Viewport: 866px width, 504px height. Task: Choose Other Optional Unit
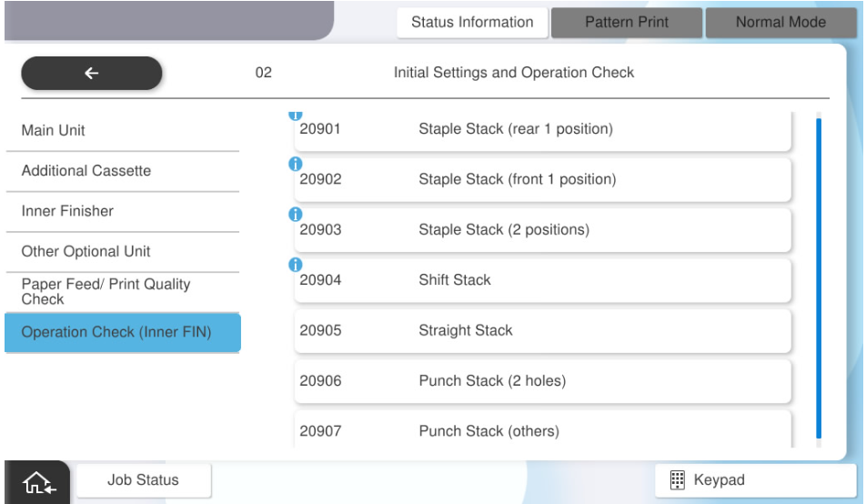(x=122, y=252)
